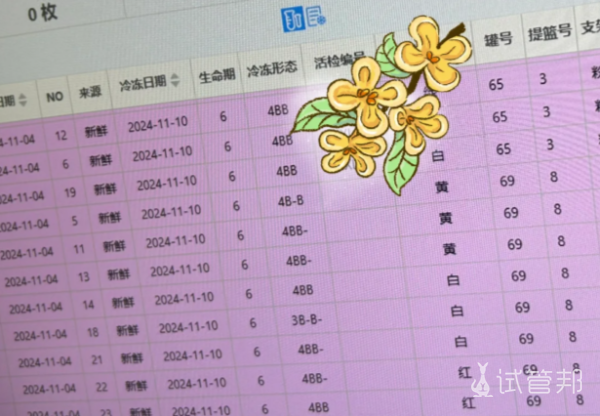Click the 新鲜 source cell in row NO 12

coord(96,131)
